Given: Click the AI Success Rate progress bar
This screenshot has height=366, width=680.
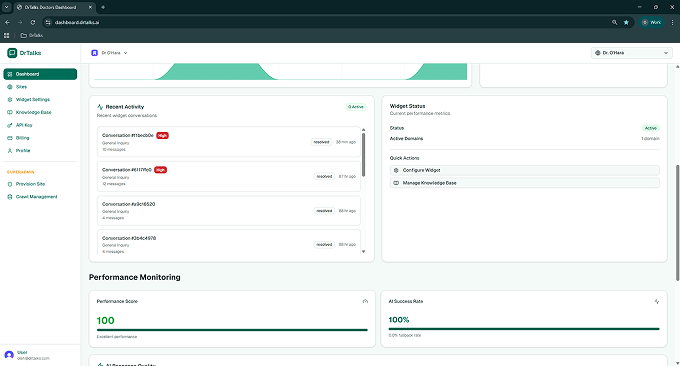Looking at the screenshot, I should tap(524, 329).
